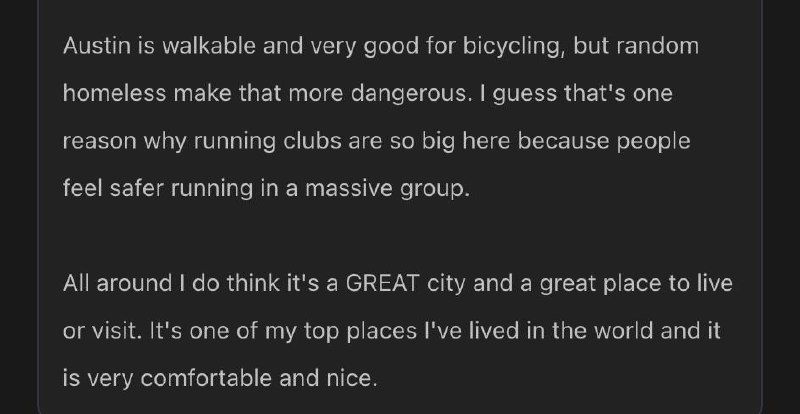
Task: Click the word "random" ending the first line
Action: tap(658, 46)
